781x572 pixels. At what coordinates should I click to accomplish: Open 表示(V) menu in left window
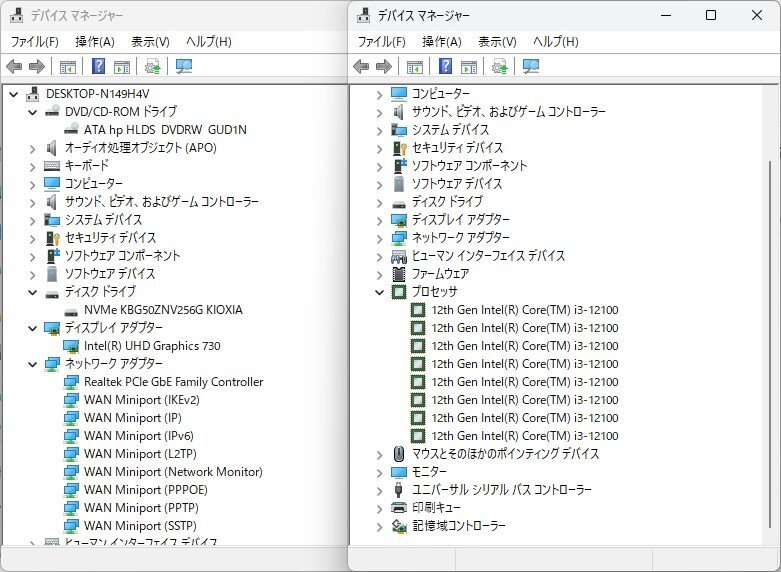[x=150, y=41]
